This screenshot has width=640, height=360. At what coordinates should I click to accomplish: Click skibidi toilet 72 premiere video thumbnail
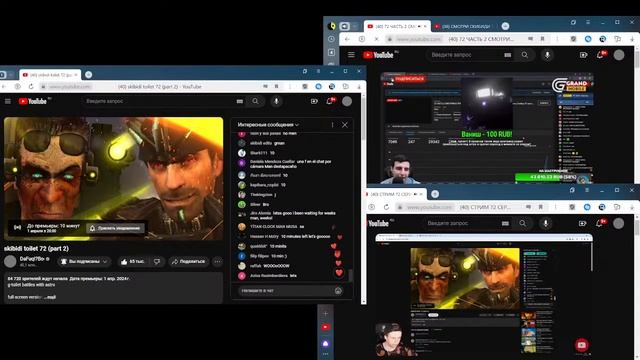(x=113, y=179)
